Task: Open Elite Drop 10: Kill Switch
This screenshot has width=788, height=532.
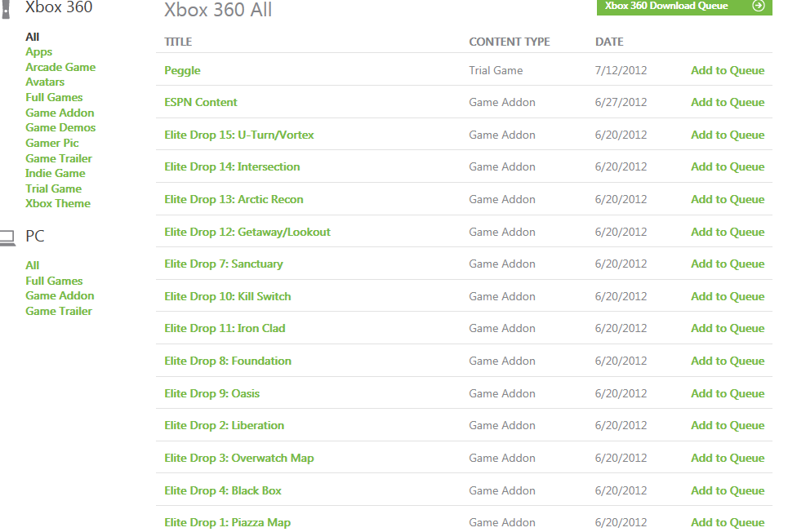Action: point(228,296)
